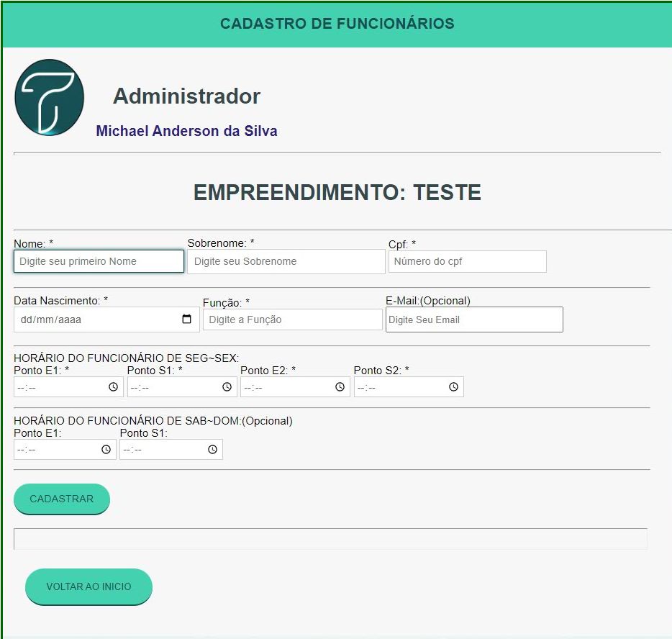Click the company logo next to Administrador
The image size is (672, 639).
pyautogui.click(x=49, y=98)
